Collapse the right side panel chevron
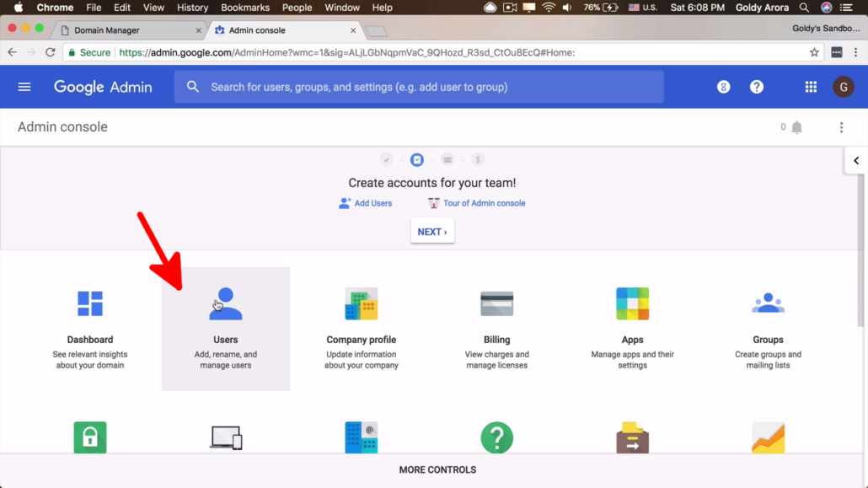Screen dimensions: 868x488 pos(855,159)
